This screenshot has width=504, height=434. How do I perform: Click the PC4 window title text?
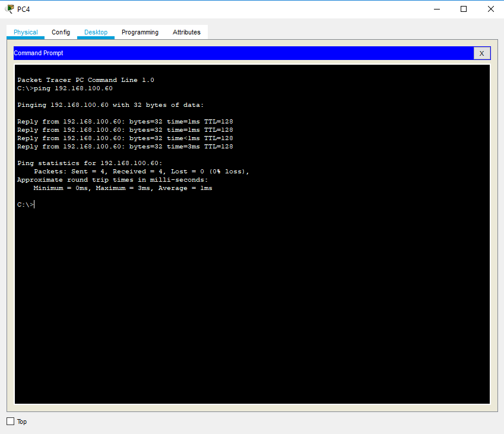click(x=24, y=9)
